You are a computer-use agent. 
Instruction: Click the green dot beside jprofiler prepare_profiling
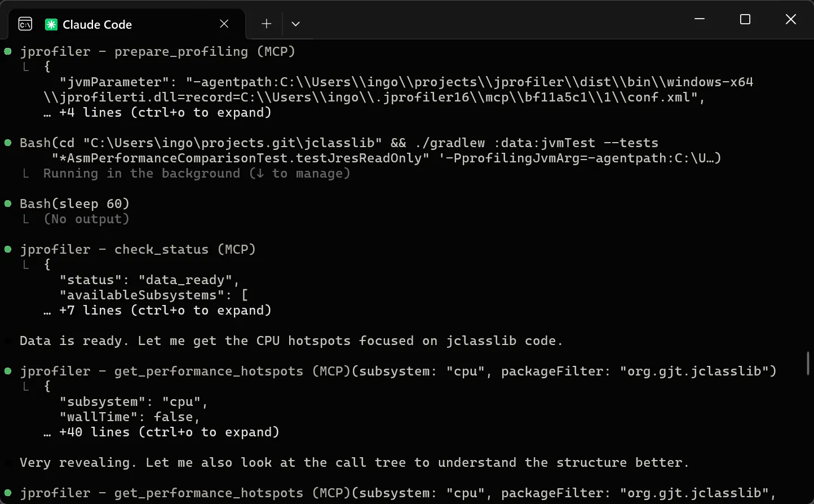(8, 51)
